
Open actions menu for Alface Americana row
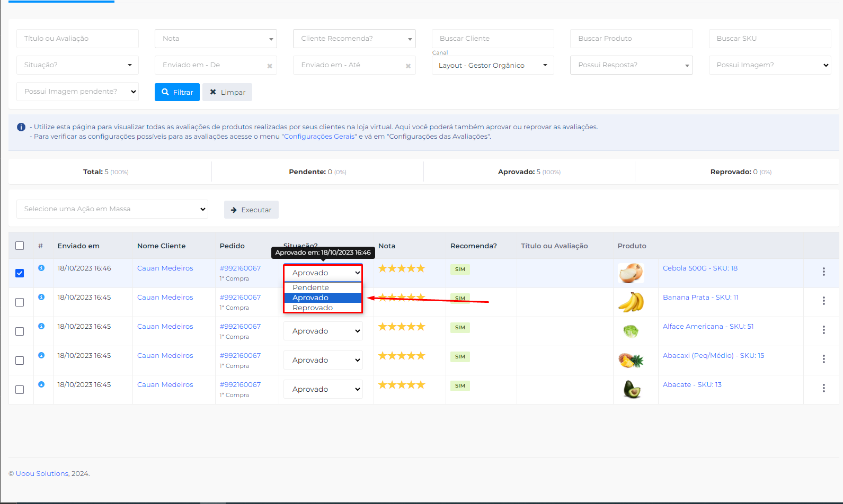click(x=823, y=330)
